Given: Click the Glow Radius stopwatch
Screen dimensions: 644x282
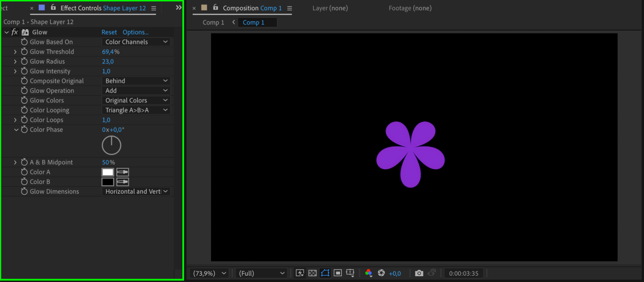Looking at the screenshot, I should (x=24, y=61).
